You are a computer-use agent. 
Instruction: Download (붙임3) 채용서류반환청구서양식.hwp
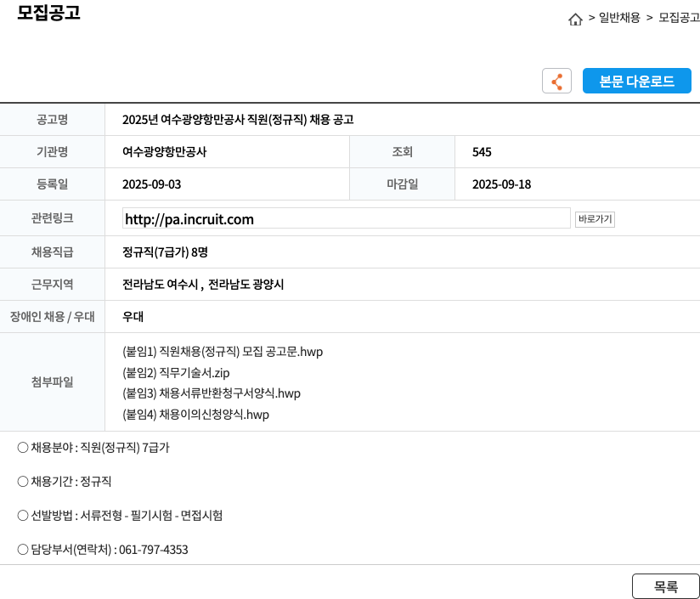pos(212,393)
